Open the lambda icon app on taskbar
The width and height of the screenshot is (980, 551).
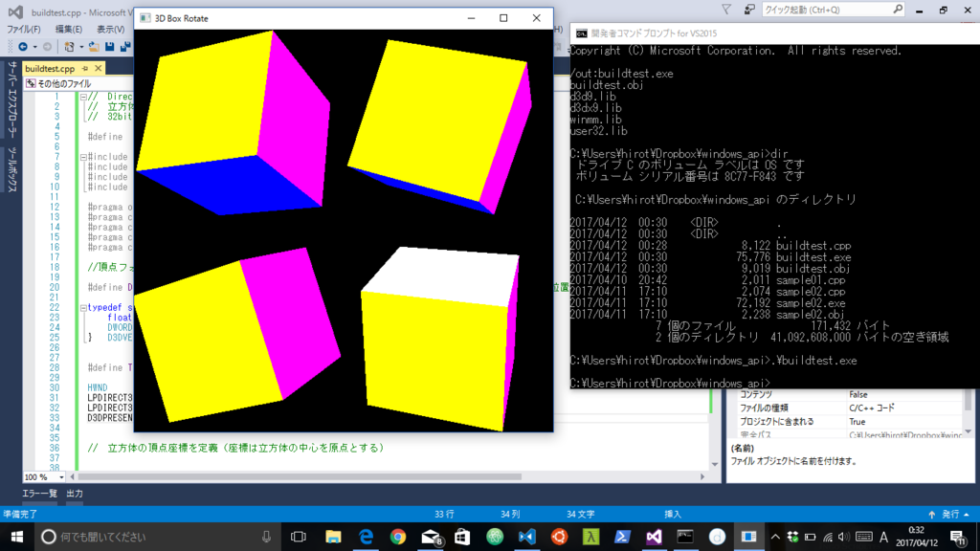[590, 537]
